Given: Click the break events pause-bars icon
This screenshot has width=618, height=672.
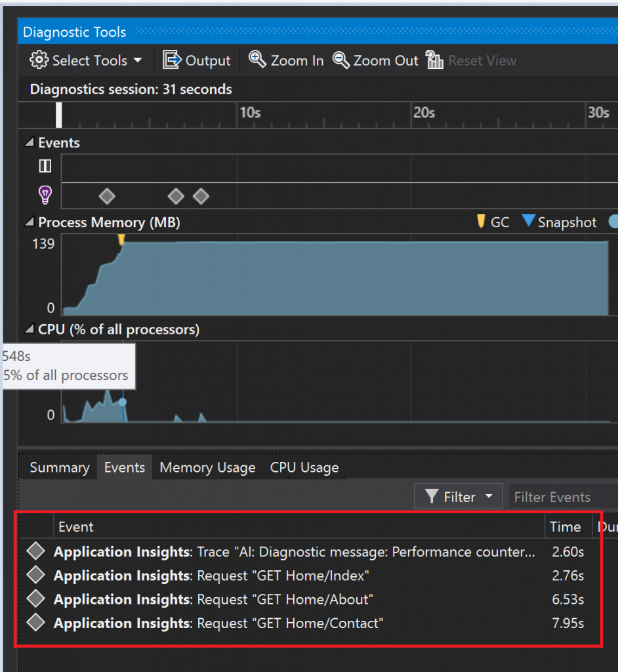Looking at the screenshot, I should click(45, 166).
